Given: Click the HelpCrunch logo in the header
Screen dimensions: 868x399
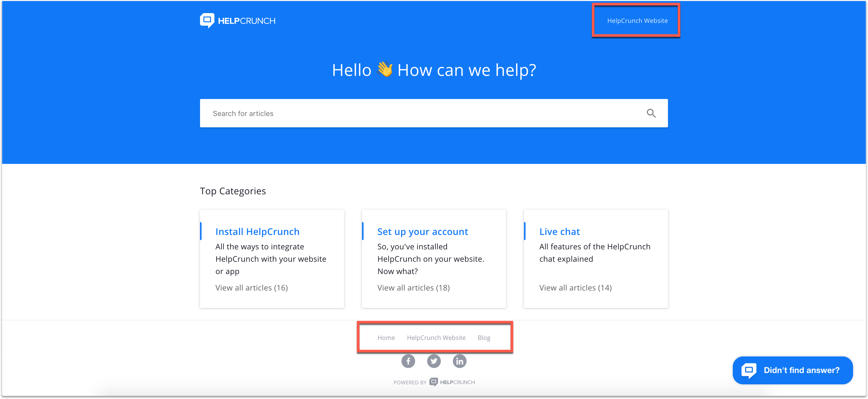Looking at the screenshot, I should coord(238,21).
